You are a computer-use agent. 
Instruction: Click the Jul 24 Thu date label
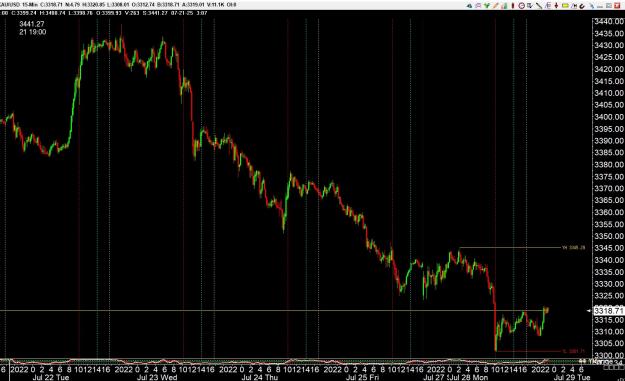[259, 377]
